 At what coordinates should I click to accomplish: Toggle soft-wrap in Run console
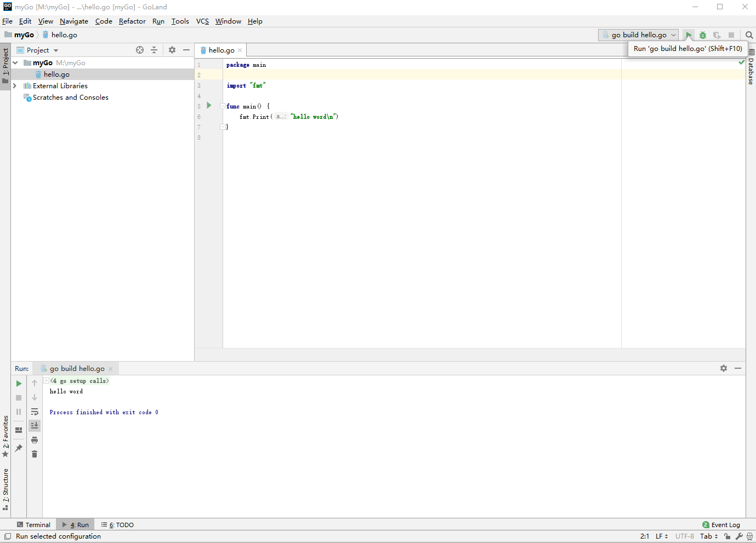coord(35,411)
